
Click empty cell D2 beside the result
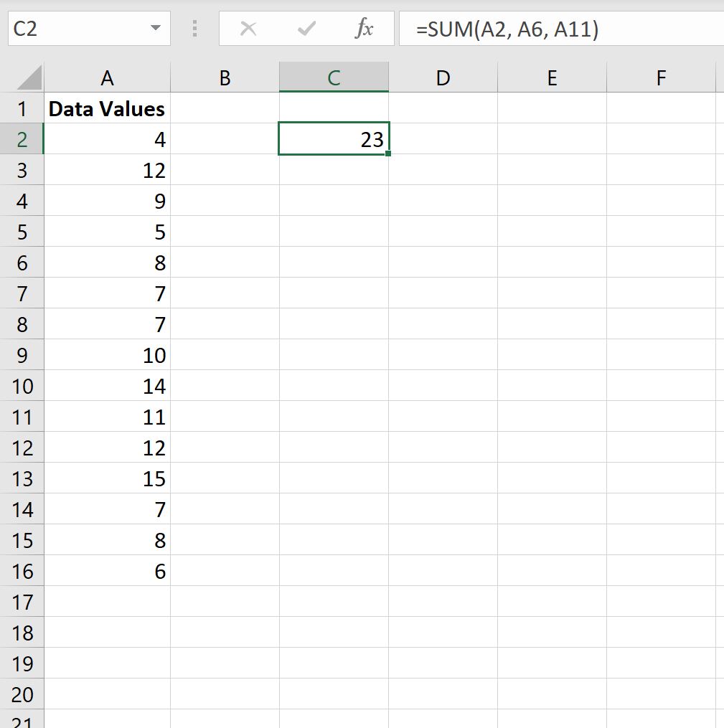pyautogui.click(x=443, y=138)
